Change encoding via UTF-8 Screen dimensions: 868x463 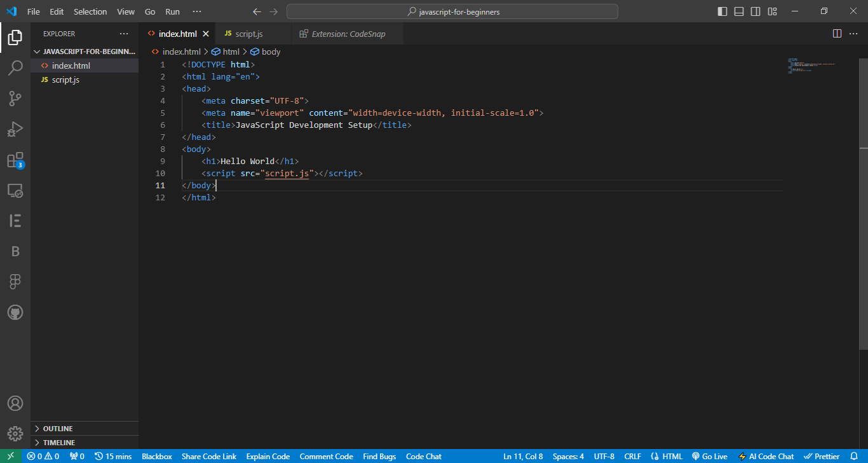604,456
